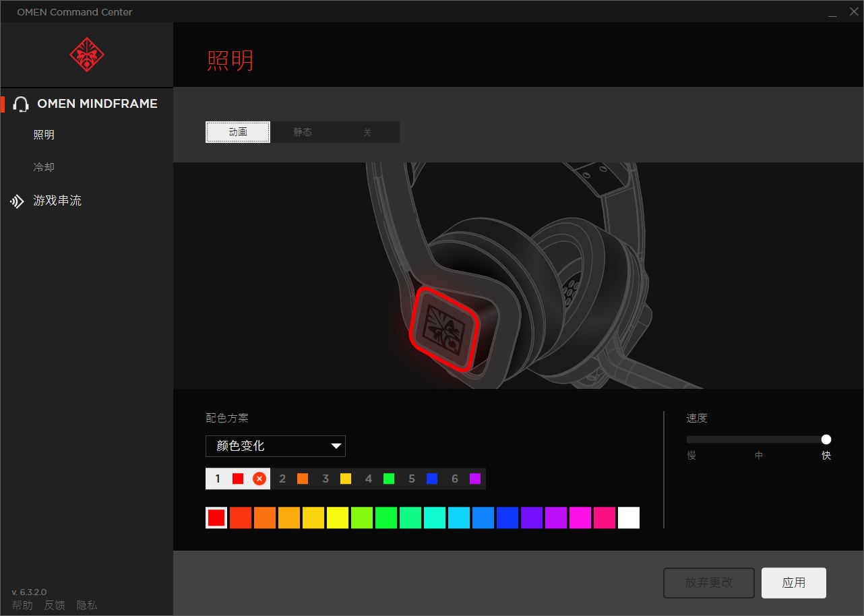Pick the orange swatch in the palette
Image resolution: width=864 pixels, height=616 pixels.
coord(265,518)
